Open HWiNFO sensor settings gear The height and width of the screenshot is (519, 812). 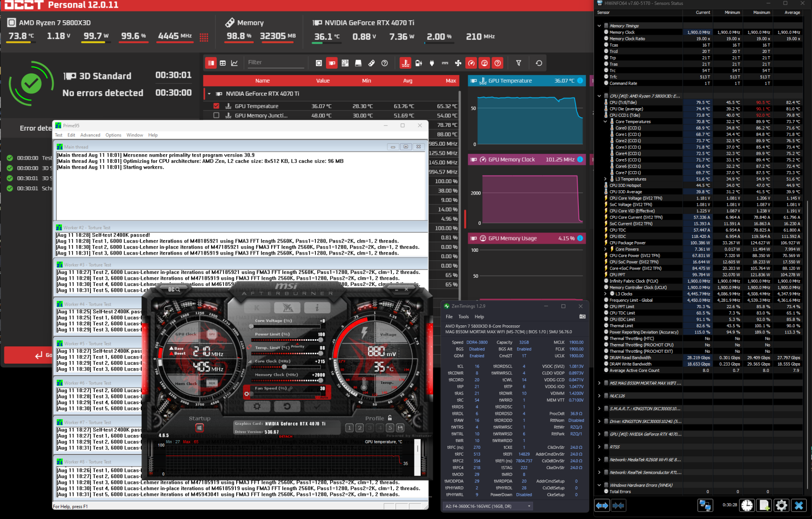point(782,505)
